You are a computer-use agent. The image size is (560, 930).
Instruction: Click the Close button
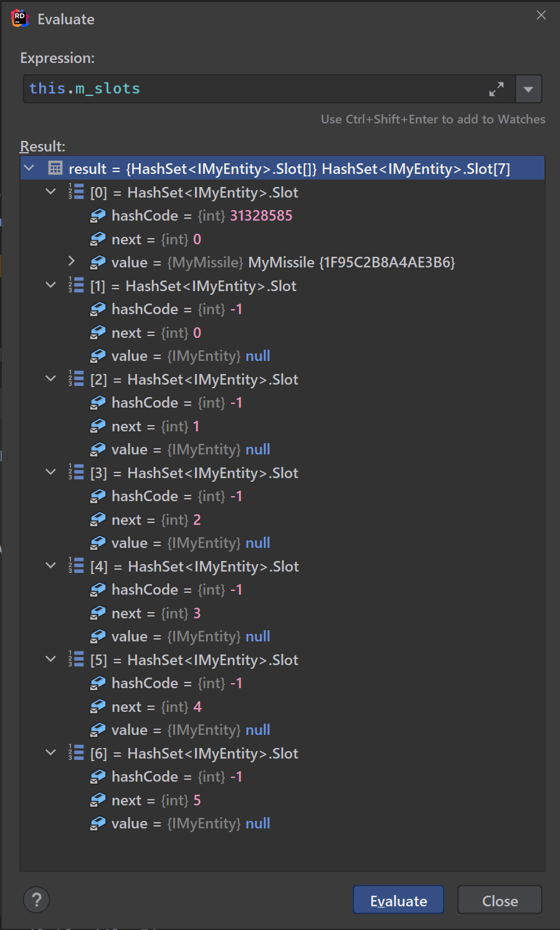tap(500, 900)
